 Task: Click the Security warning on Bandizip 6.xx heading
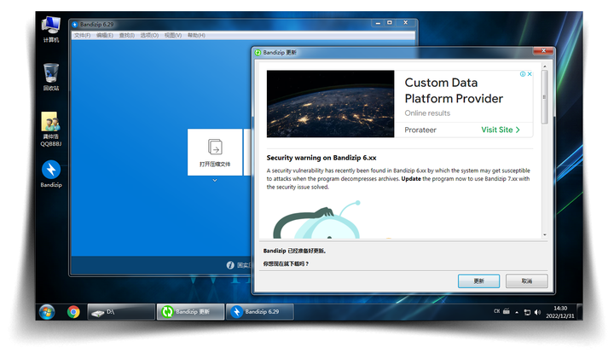click(x=321, y=158)
